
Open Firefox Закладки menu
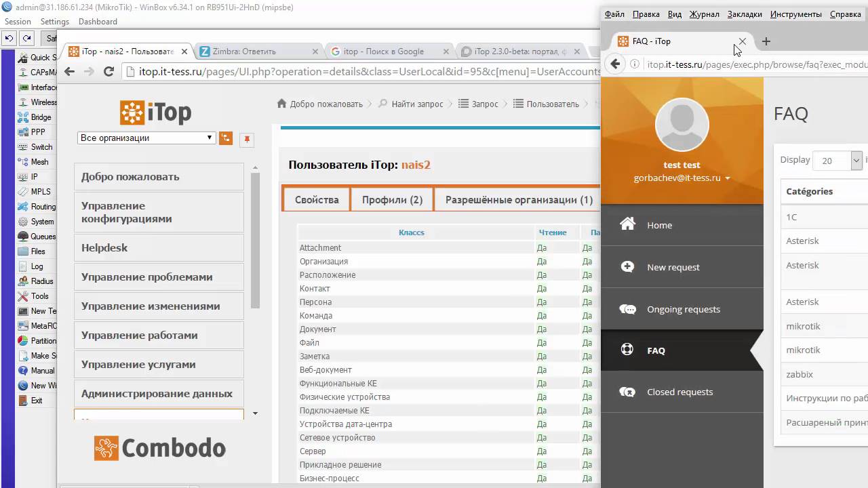tap(745, 14)
